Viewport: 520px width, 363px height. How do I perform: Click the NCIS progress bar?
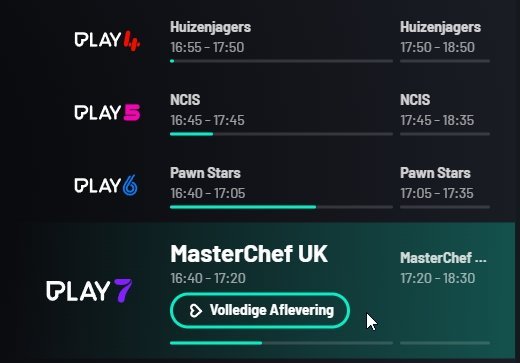281,134
